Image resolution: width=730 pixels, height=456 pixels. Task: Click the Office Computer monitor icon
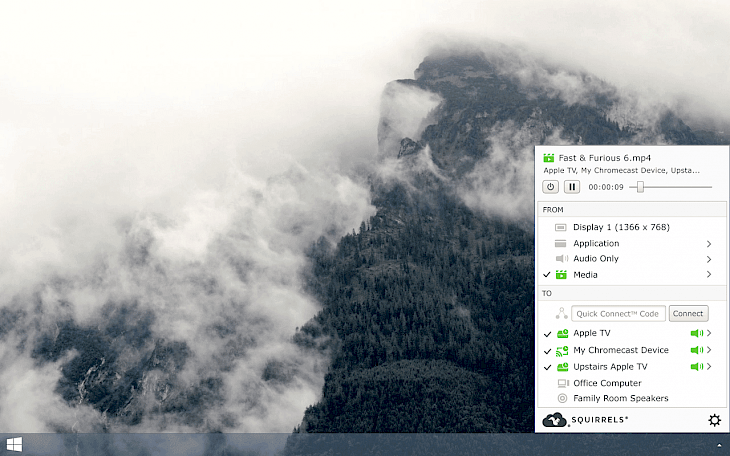pyautogui.click(x=563, y=383)
